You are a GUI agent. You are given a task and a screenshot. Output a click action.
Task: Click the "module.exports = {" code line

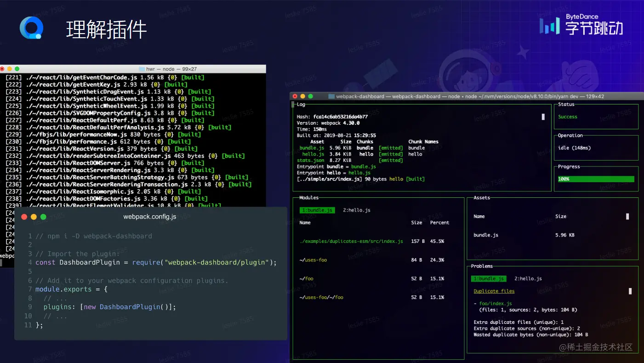tap(71, 289)
